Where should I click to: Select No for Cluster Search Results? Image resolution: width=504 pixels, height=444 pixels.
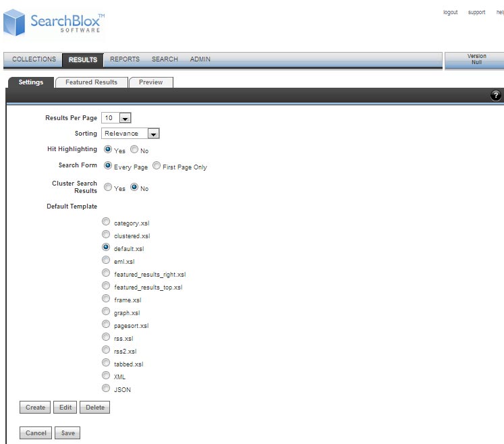(x=134, y=187)
